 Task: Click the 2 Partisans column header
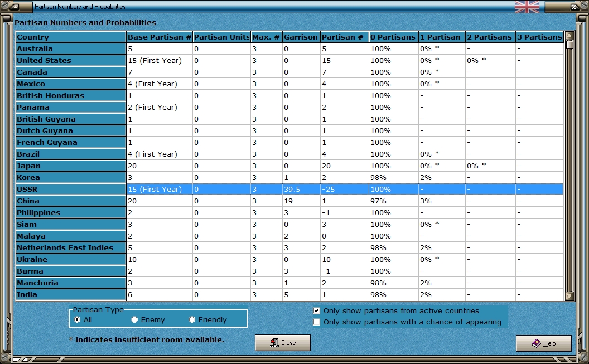click(490, 37)
